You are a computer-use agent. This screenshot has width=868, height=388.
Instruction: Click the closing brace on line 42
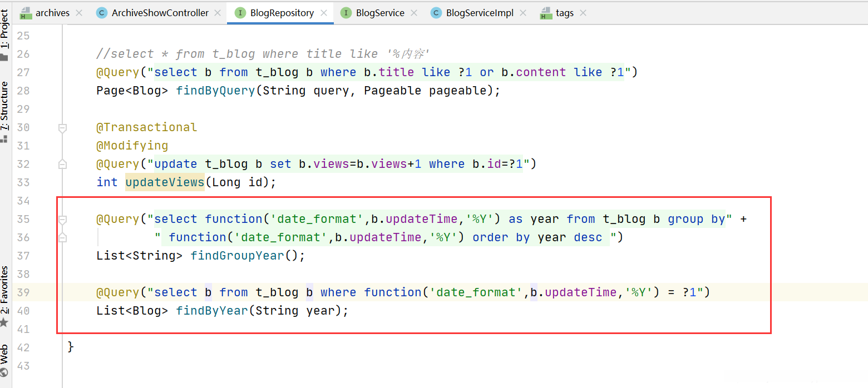point(71,347)
